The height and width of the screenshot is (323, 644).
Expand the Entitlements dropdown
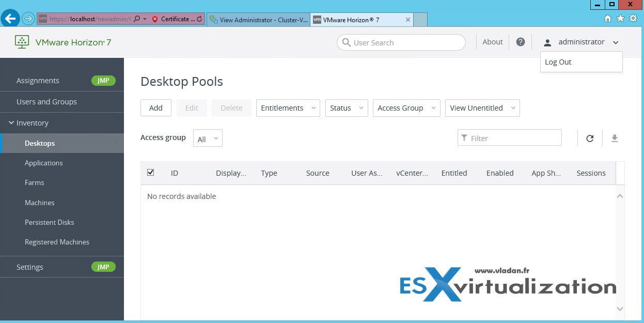point(288,108)
